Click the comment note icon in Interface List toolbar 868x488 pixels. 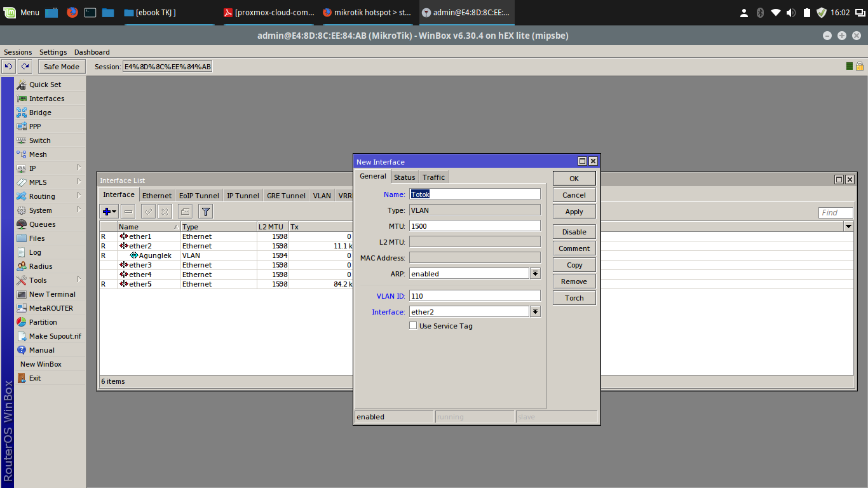point(185,212)
